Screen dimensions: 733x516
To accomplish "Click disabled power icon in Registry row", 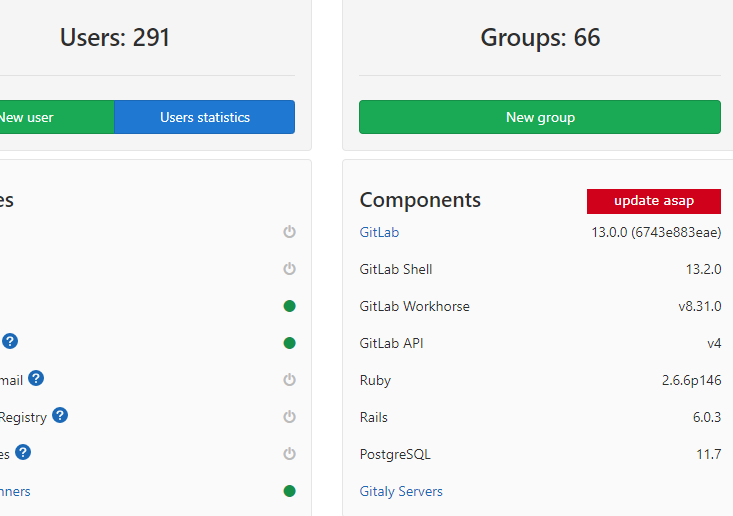I will pos(289,416).
